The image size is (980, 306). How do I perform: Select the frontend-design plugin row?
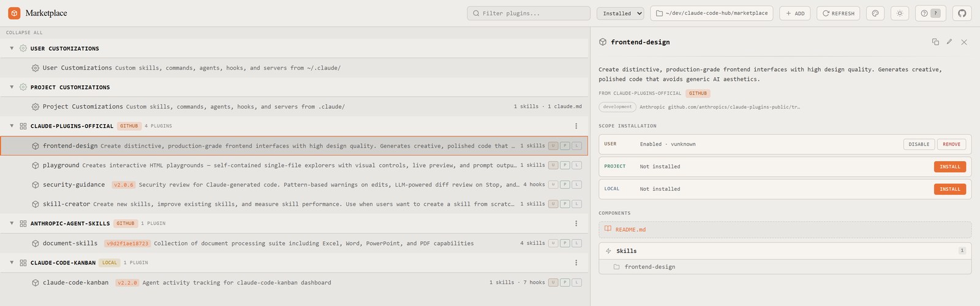(294, 146)
